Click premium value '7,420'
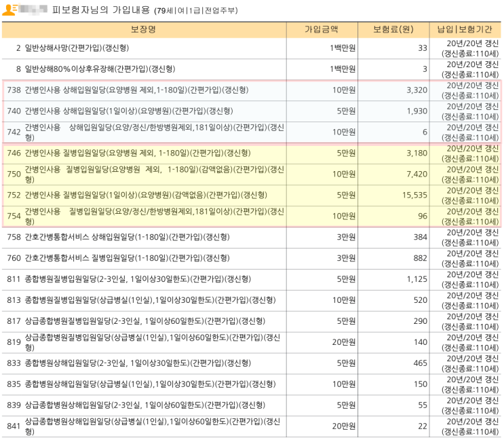504x440 pixels. click(x=417, y=175)
